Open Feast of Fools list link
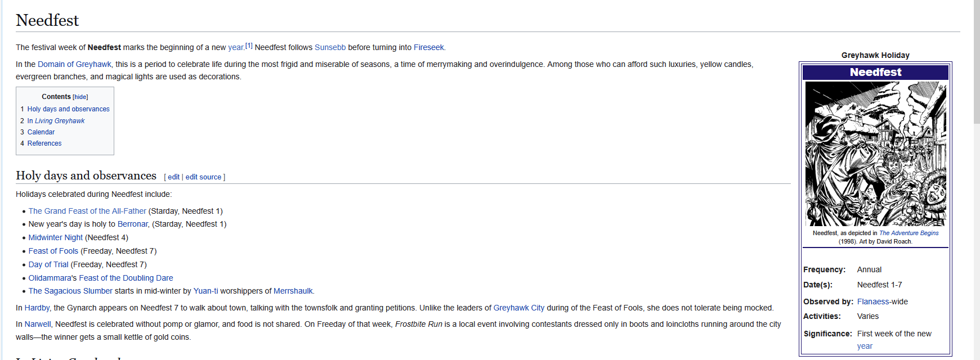The image size is (980, 360). (x=53, y=251)
